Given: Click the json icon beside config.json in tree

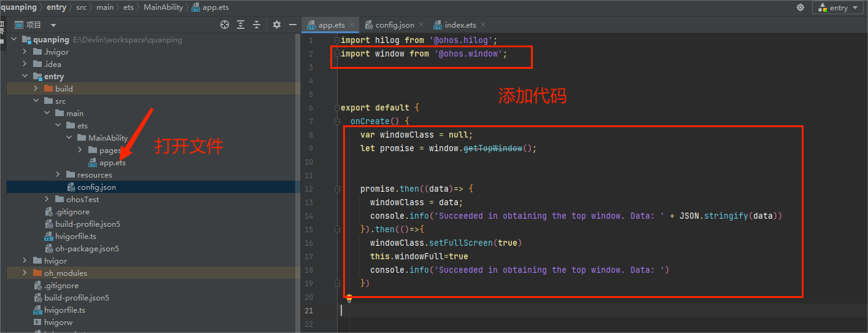Looking at the screenshot, I should click(x=71, y=187).
